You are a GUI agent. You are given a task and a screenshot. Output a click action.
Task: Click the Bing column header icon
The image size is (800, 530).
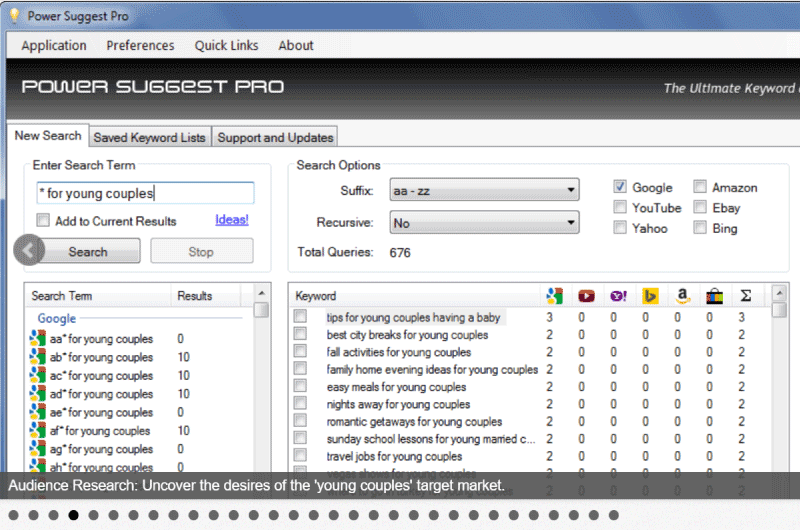pos(650,296)
